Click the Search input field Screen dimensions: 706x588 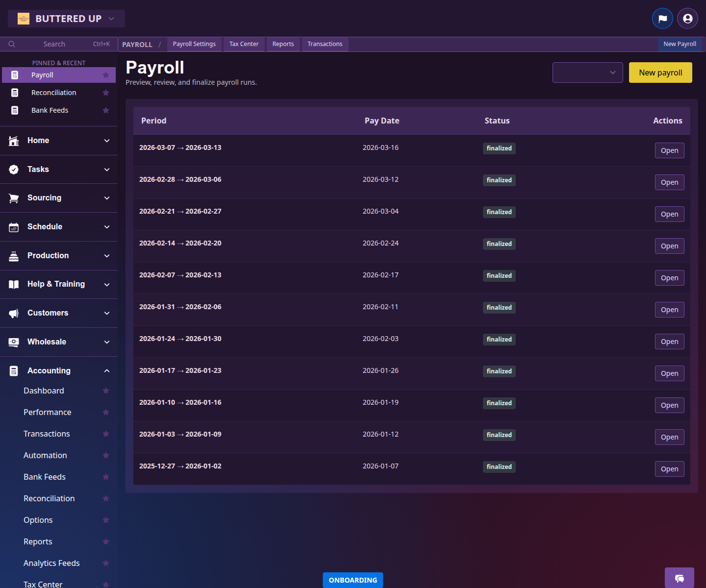point(54,44)
